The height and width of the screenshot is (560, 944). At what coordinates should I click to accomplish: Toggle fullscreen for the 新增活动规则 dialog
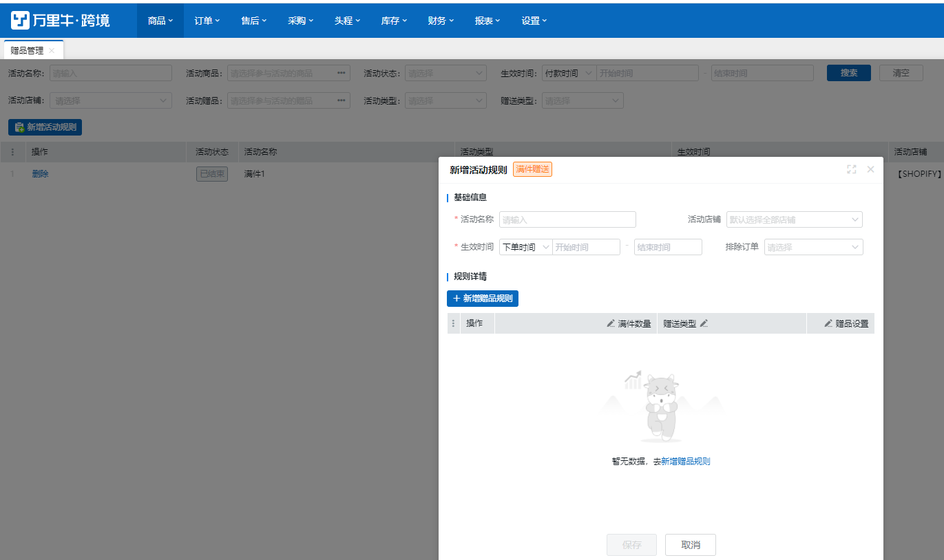(x=852, y=169)
